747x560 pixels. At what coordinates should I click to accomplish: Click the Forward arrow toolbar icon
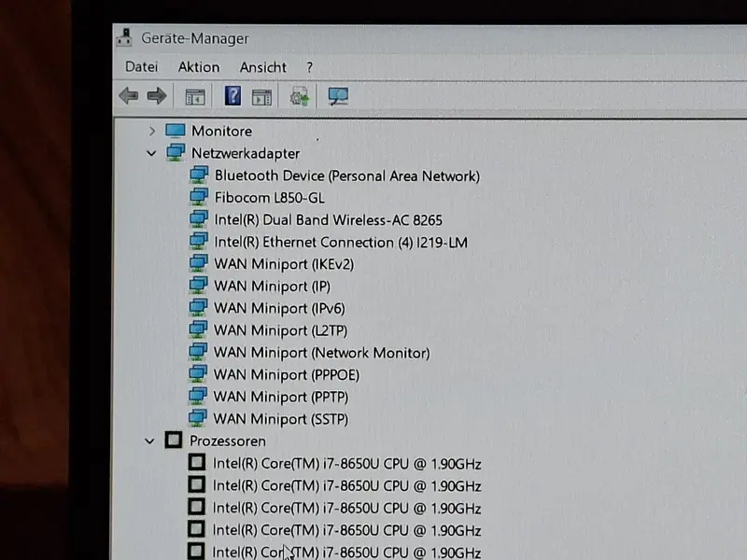tap(157, 96)
